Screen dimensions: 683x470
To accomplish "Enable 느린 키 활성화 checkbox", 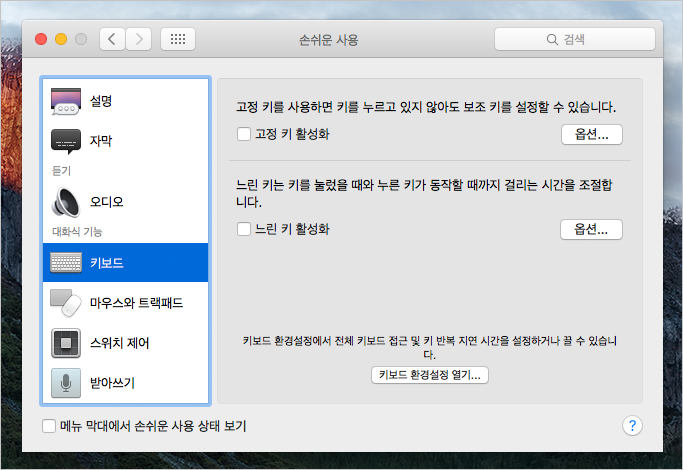I will tap(244, 229).
